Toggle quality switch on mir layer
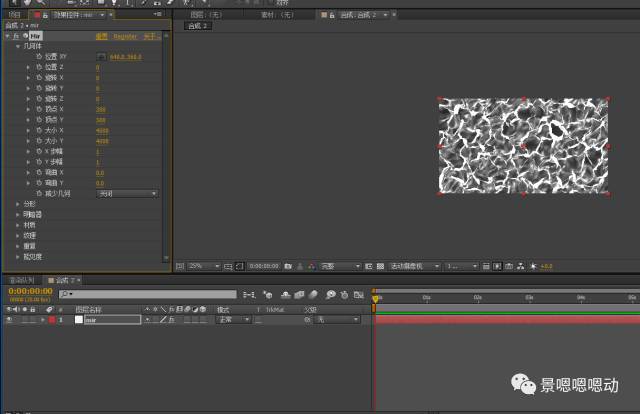This screenshot has width=640, height=414. point(163,320)
